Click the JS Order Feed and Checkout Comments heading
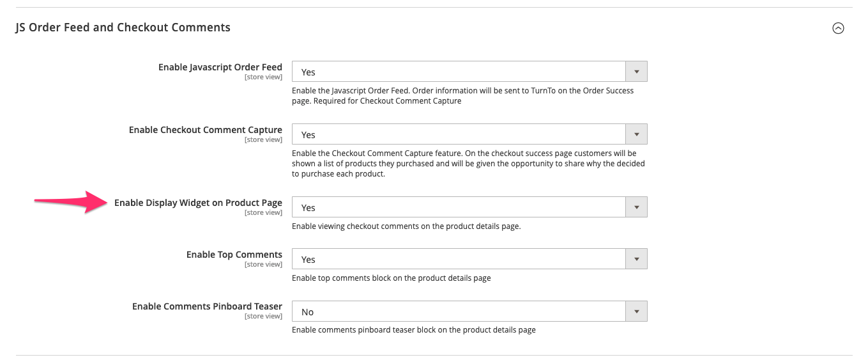Image resolution: width=868 pixels, height=362 pixels. pos(123,28)
